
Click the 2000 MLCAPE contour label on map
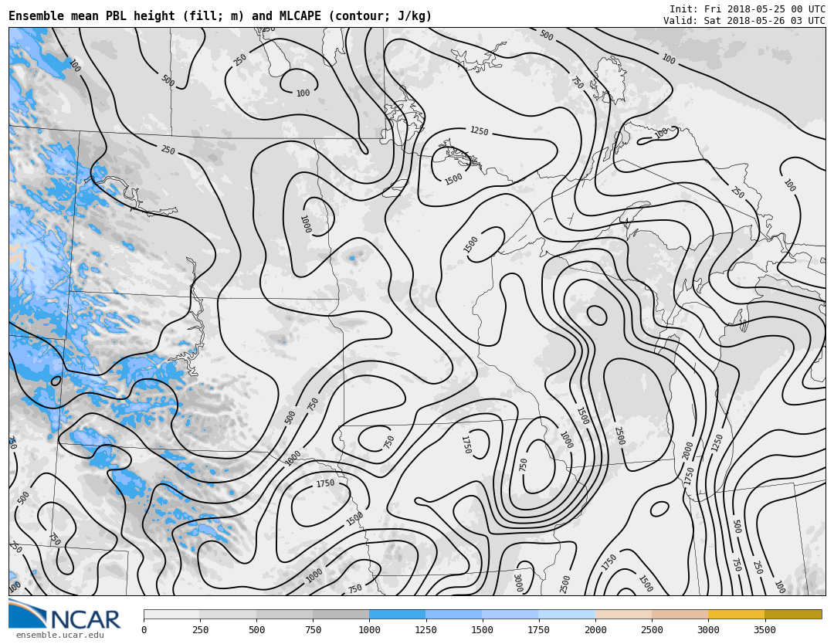[688, 451]
